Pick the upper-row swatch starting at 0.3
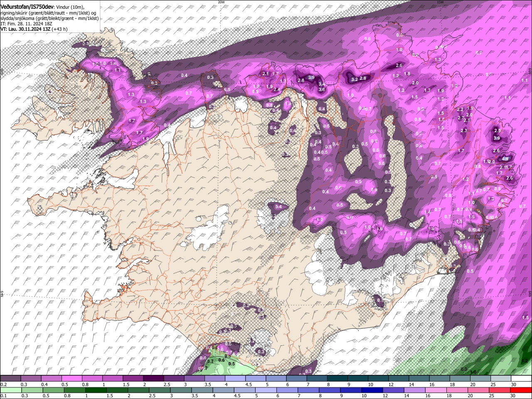 click(x=31, y=379)
